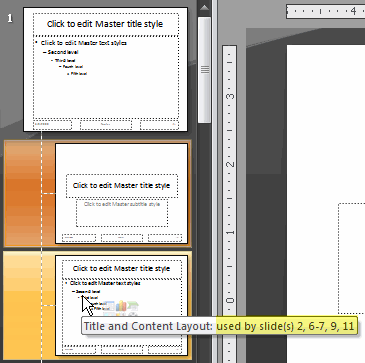This screenshot has height=363, width=365.
Task: Select the Title Slide layout thumbnail
Action: pyautogui.click(x=121, y=194)
